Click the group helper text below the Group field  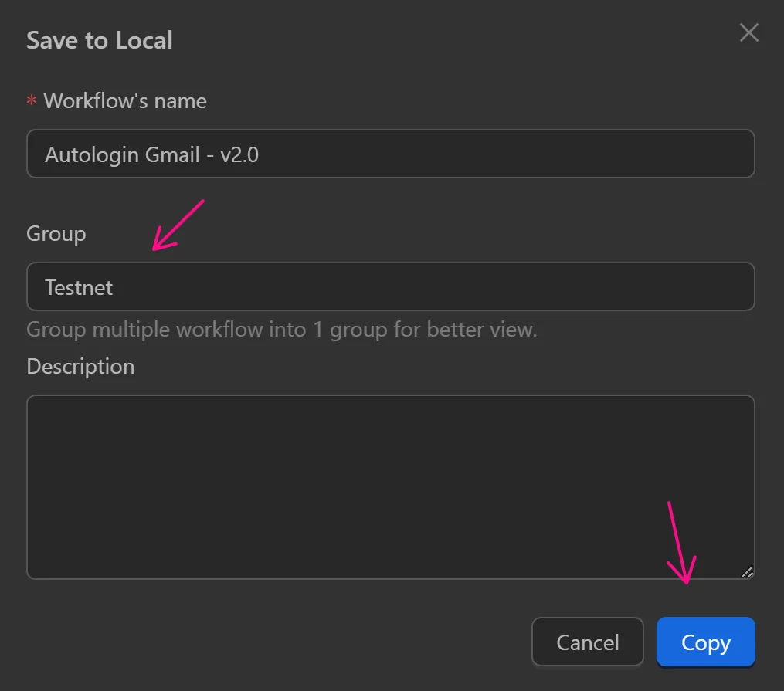[282, 329]
